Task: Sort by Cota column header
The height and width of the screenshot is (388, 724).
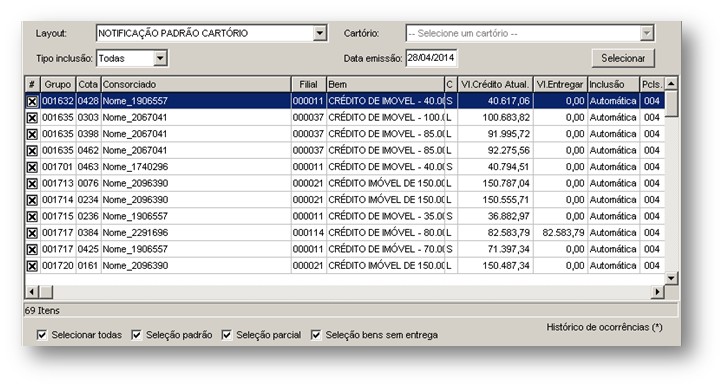Action: coord(88,85)
